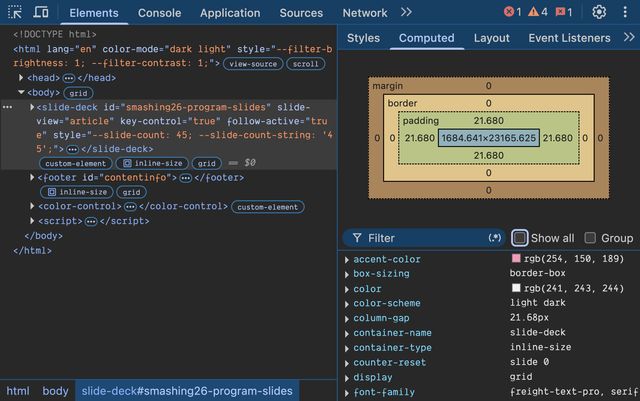
Task: Toggle the device toolbar icon
Action: click(x=41, y=12)
